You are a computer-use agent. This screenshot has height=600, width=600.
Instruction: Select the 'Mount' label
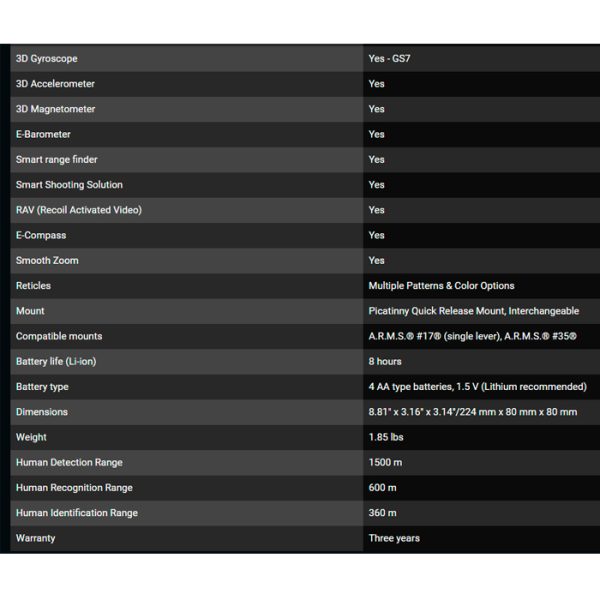point(30,311)
